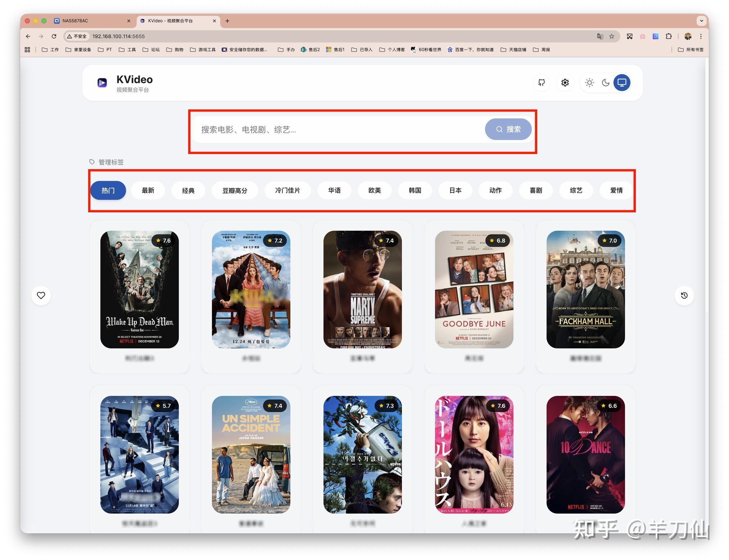The height and width of the screenshot is (560, 729).
Task: Enable dark mode with moon icon
Action: pyautogui.click(x=605, y=82)
